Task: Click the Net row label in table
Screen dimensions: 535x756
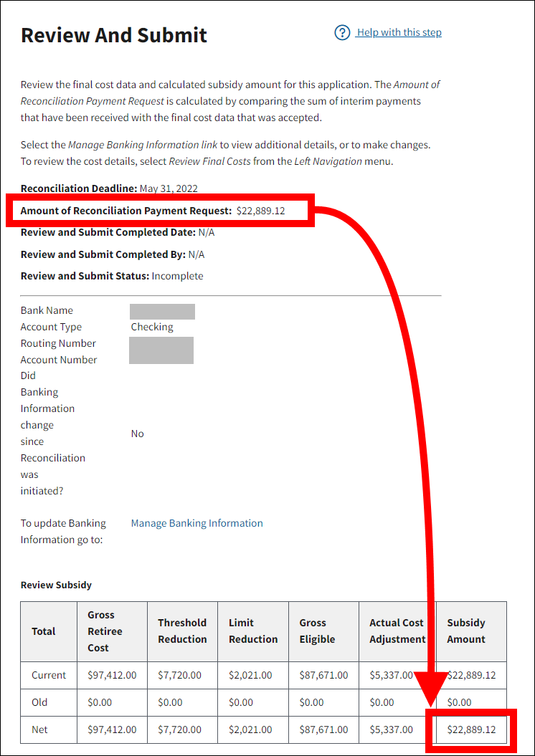Action: (x=39, y=729)
